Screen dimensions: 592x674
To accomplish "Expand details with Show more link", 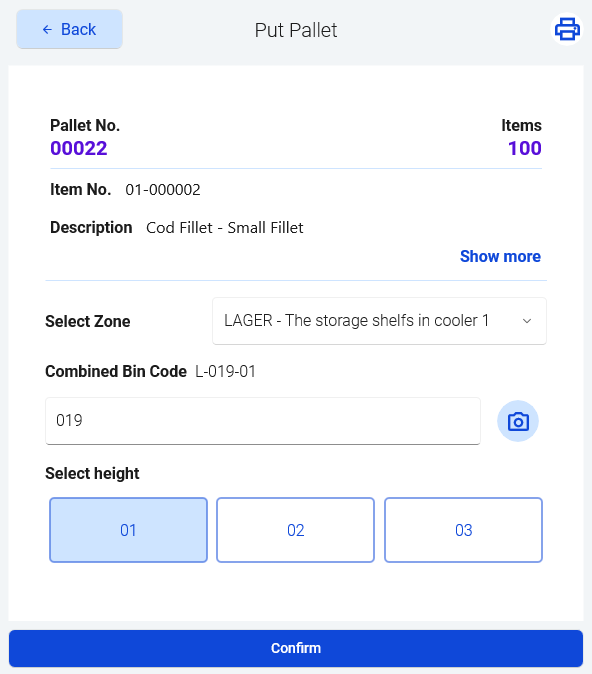I will [x=500, y=256].
